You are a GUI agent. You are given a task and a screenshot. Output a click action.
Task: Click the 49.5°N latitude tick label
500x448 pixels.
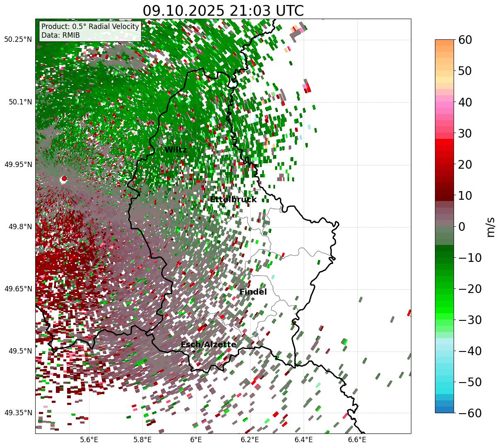[20, 351]
